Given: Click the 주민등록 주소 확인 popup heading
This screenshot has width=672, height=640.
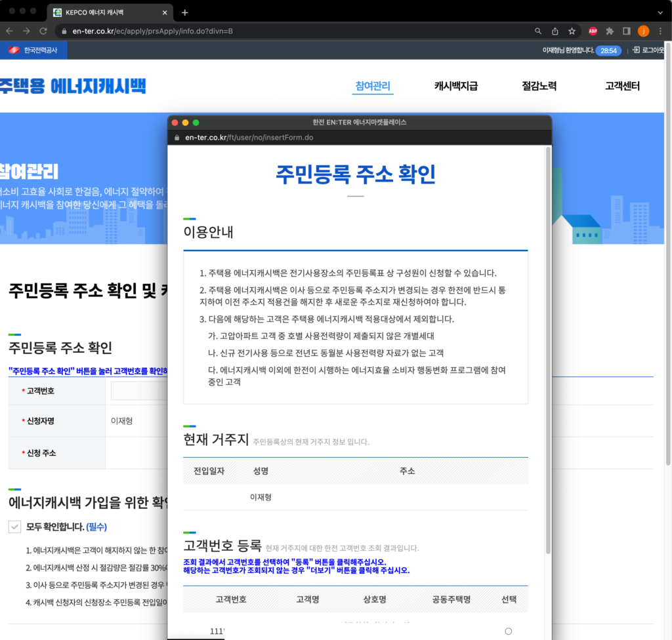Looking at the screenshot, I should 356,174.
